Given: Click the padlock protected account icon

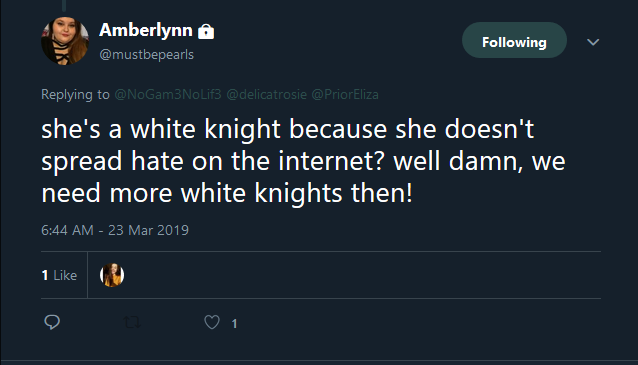Looking at the screenshot, I should (x=206, y=31).
